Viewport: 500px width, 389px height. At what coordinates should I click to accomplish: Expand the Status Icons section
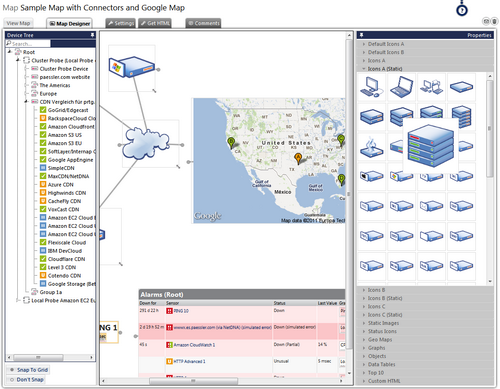pos(425,331)
